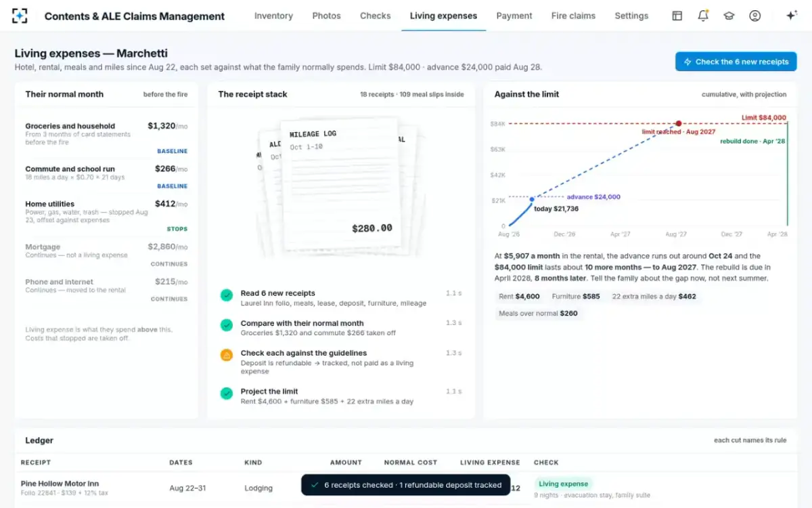The height and width of the screenshot is (508, 812).
Task: Click the CHECK column header
Action: [x=546, y=463]
